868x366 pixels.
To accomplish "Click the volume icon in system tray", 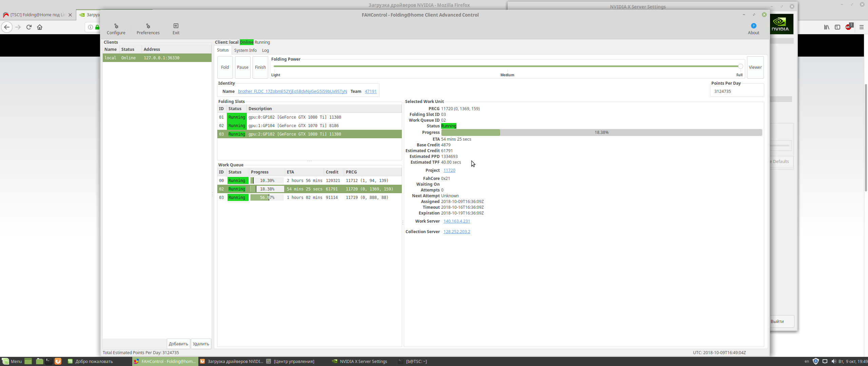I will point(833,361).
